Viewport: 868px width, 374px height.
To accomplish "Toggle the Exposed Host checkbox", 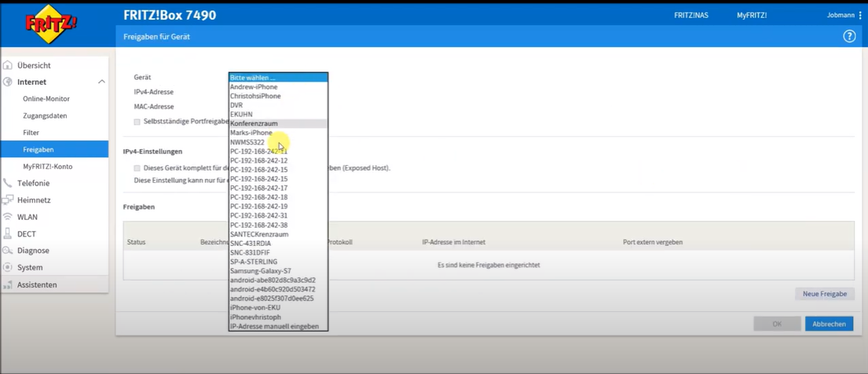I will coord(137,168).
